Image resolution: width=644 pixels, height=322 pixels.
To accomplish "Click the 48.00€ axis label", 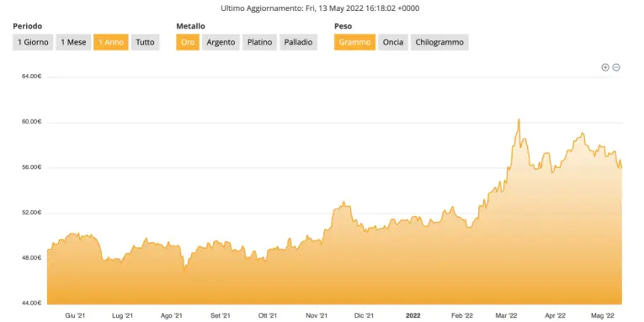I will pyautogui.click(x=32, y=257).
